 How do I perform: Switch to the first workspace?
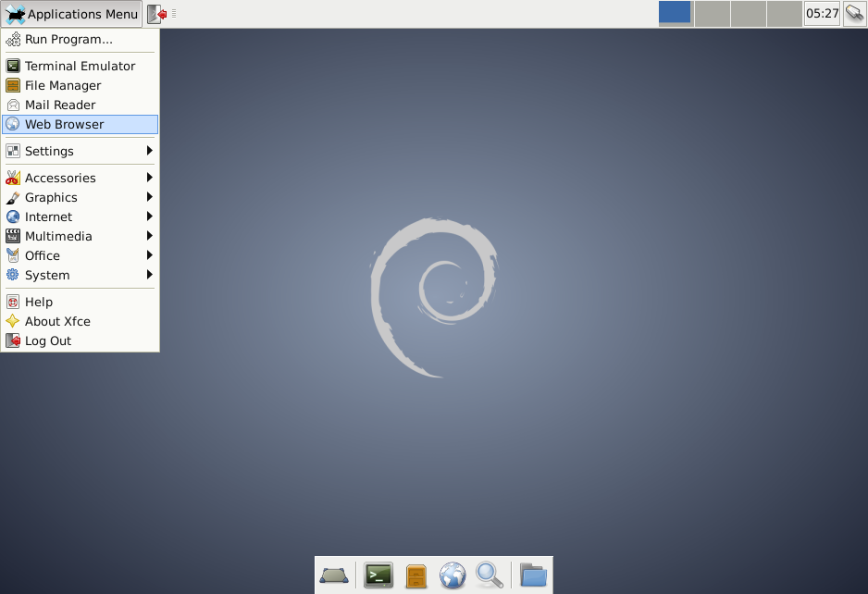(675, 13)
